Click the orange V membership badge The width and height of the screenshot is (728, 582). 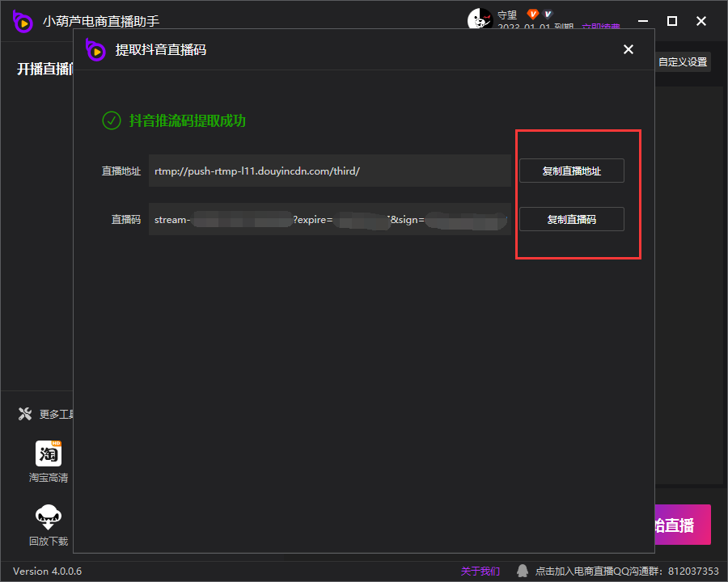pos(532,15)
